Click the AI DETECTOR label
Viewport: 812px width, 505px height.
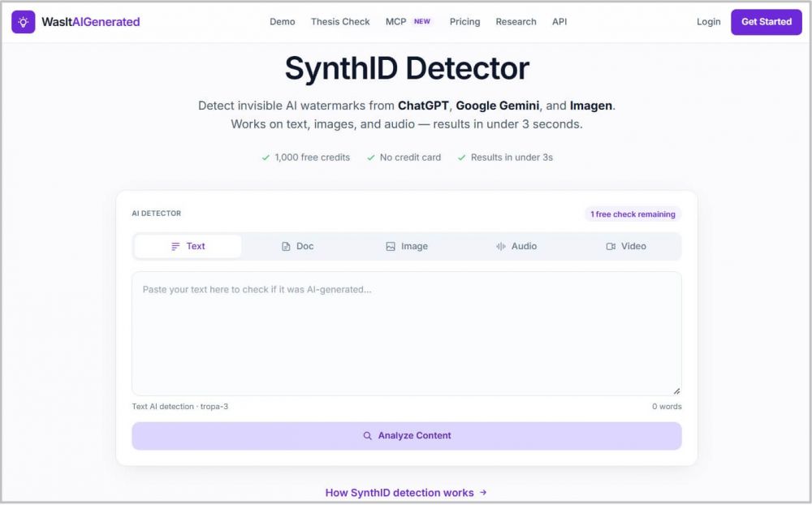pyautogui.click(x=157, y=214)
